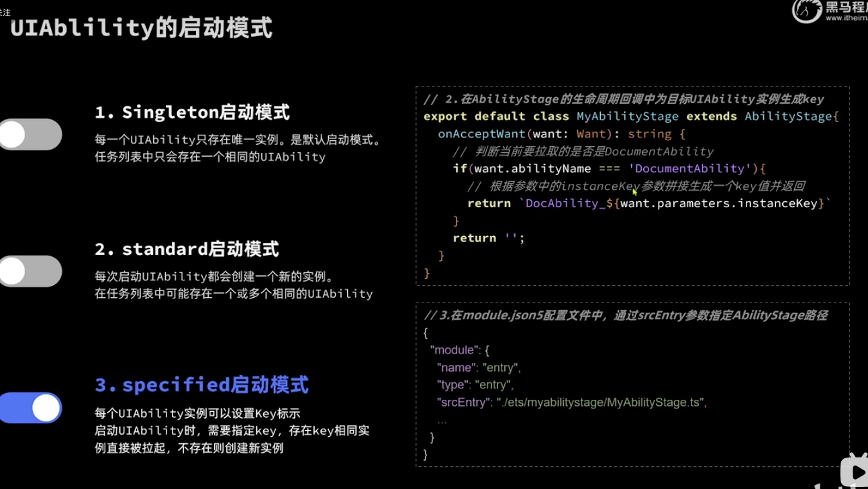Click the '// 2.在AbilityStage的生命周期回调' comment line
The image size is (868, 489).
(624, 99)
